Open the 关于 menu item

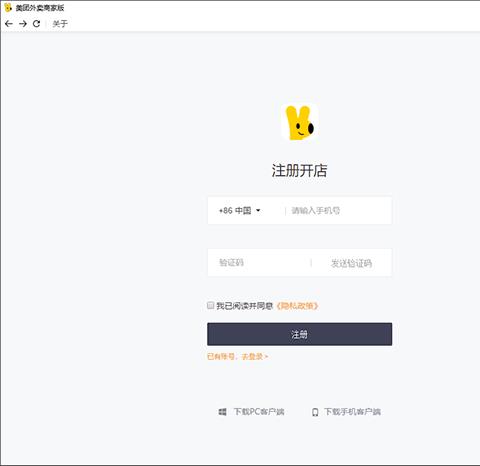click(60, 24)
